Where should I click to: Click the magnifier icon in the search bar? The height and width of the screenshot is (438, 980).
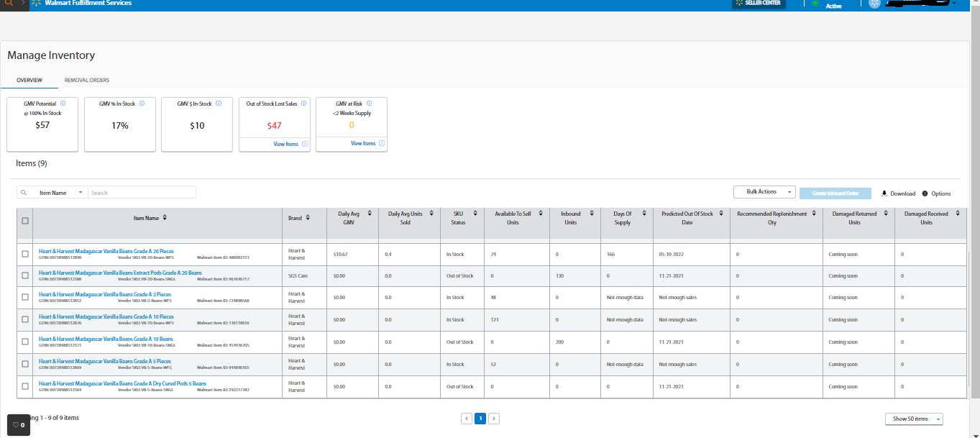tap(24, 193)
